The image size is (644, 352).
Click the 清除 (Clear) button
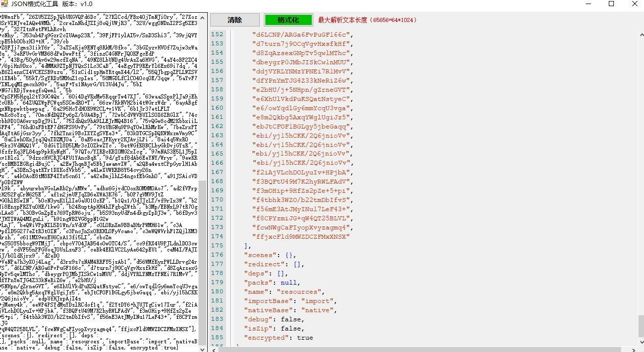(x=234, y=20)
